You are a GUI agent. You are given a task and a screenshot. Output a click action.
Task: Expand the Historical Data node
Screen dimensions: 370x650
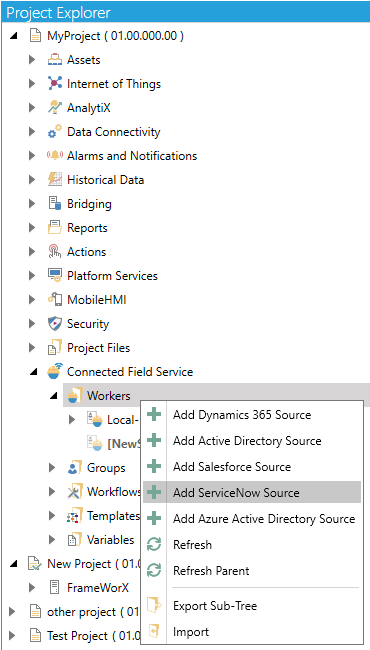tap(32, 180)
